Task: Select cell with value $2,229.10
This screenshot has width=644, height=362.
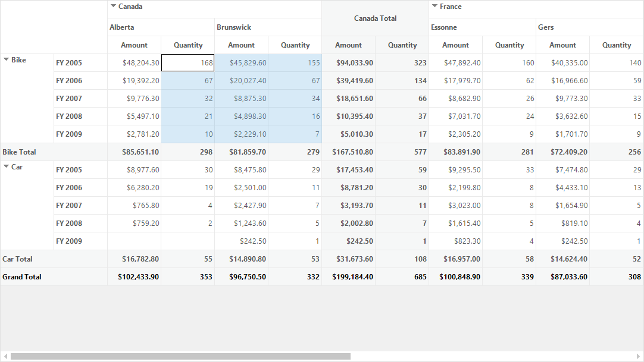Action: (x=242, y=134)
